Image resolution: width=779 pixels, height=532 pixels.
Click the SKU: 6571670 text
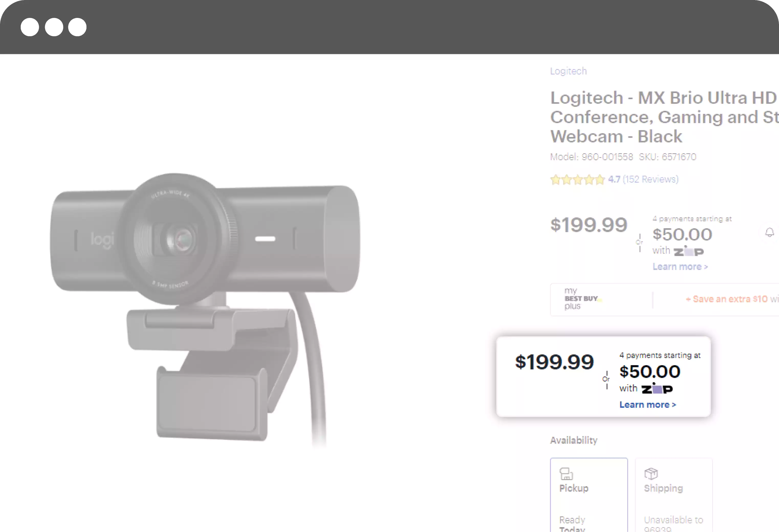pos(667,157)
